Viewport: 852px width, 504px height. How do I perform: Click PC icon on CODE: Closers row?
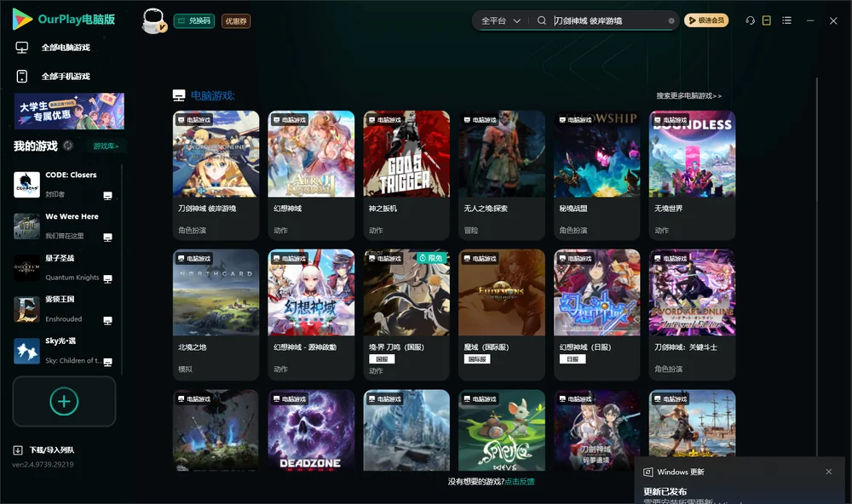(107, 196)
